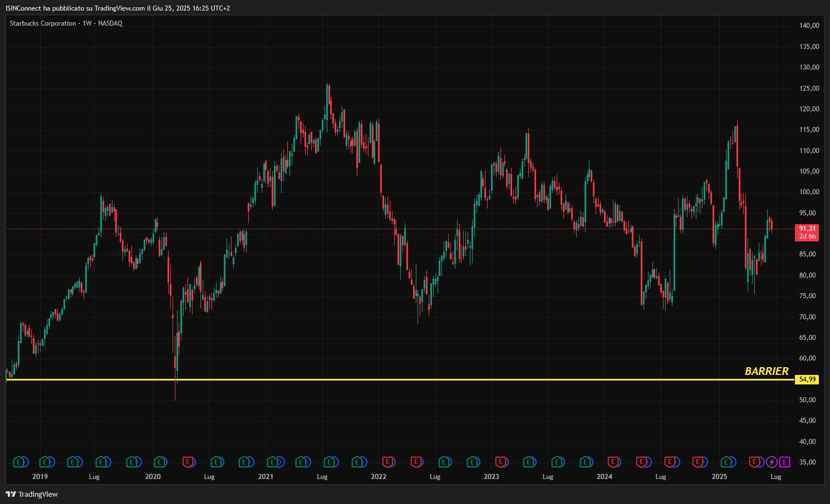Click the 35,00 price axis label
Image resolution: width=830 pixels, height=504 pixels.
(x=808, y=462)
